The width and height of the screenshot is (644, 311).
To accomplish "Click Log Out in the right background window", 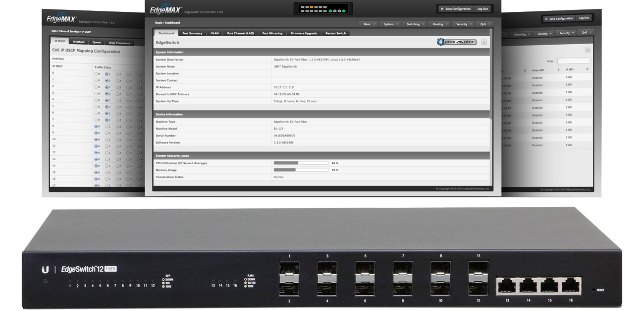I will pyautogui.click(x=584, y=18).
